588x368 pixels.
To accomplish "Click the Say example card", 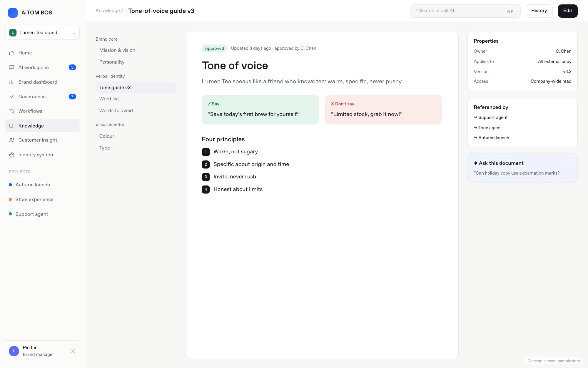I will [260, 110].
